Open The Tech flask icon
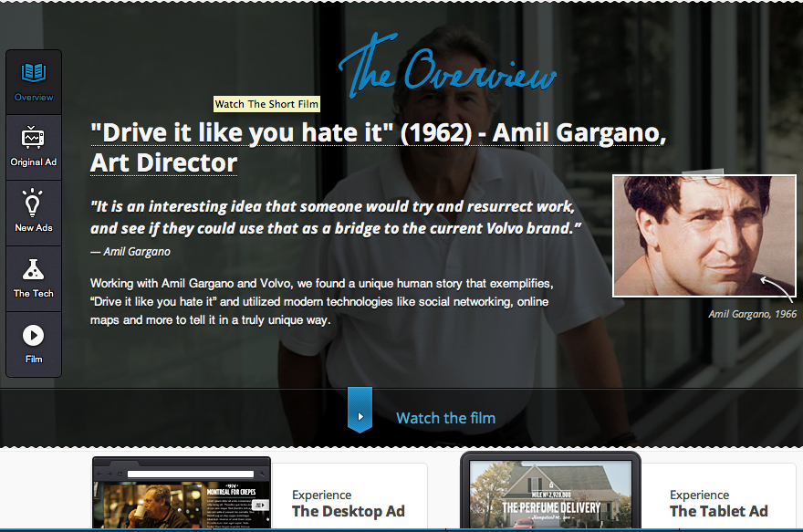Viewport: 803px width, 532px height. point(33,269)
